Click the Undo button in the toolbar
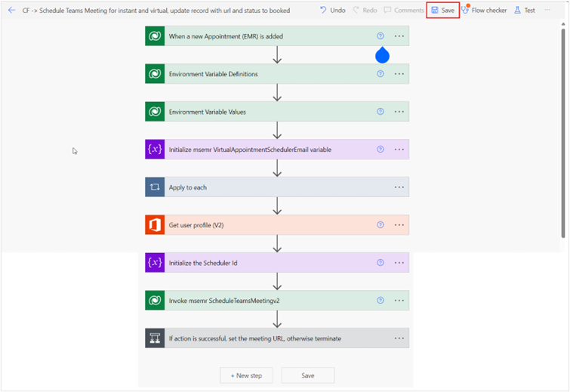Screen dimensions: 570x392 (333, 10)
